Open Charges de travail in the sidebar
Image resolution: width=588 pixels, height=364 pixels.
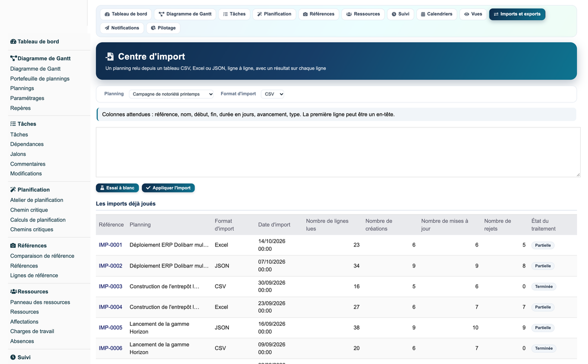pyautogui.click(x=32, y=331)
